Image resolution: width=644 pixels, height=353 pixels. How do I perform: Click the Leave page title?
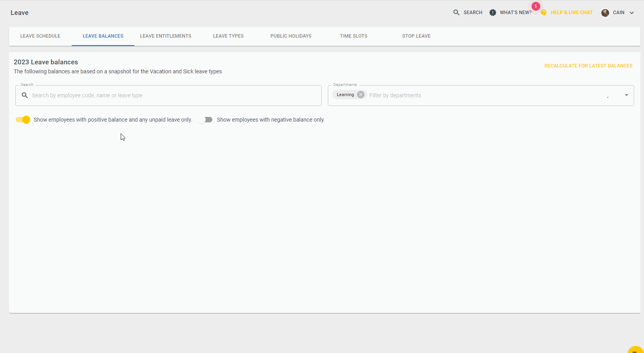tap(20, 13)
